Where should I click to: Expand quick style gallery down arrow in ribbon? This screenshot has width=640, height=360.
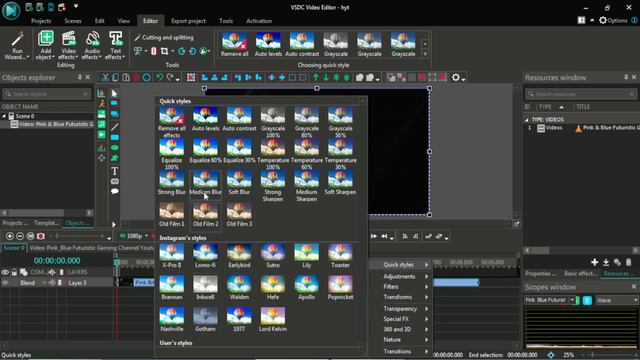click(x=425, y=54)
